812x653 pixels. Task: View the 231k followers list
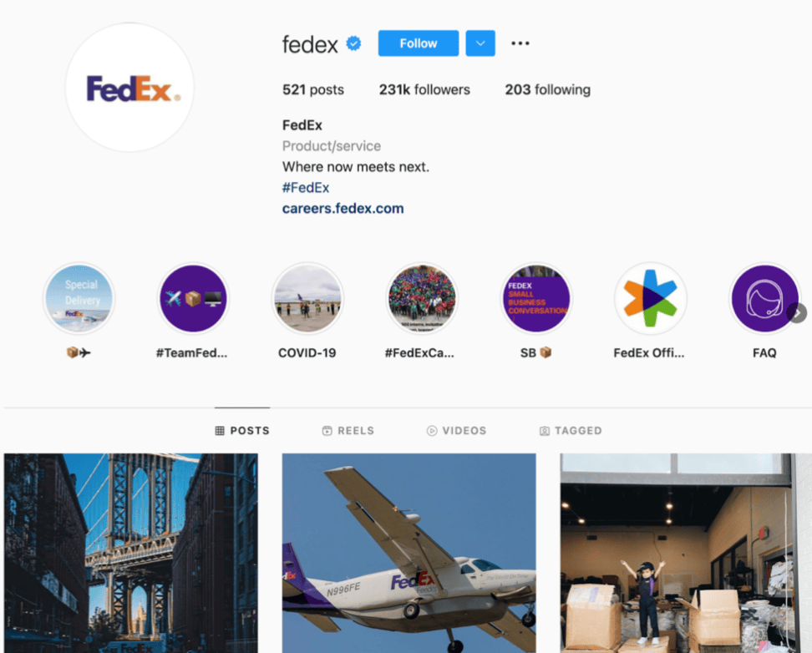424,89
